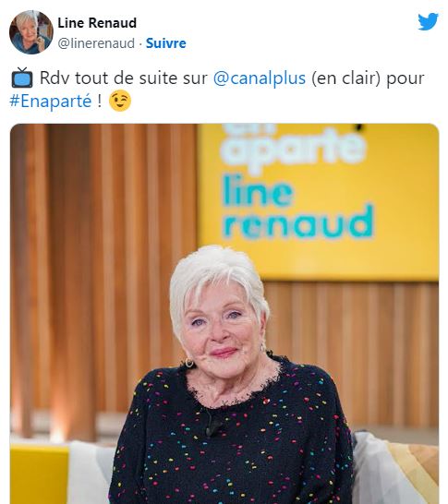Viewport: 448px width, 504px height.
Task: Open the @linerenaud handle
Action: (96, 43)
